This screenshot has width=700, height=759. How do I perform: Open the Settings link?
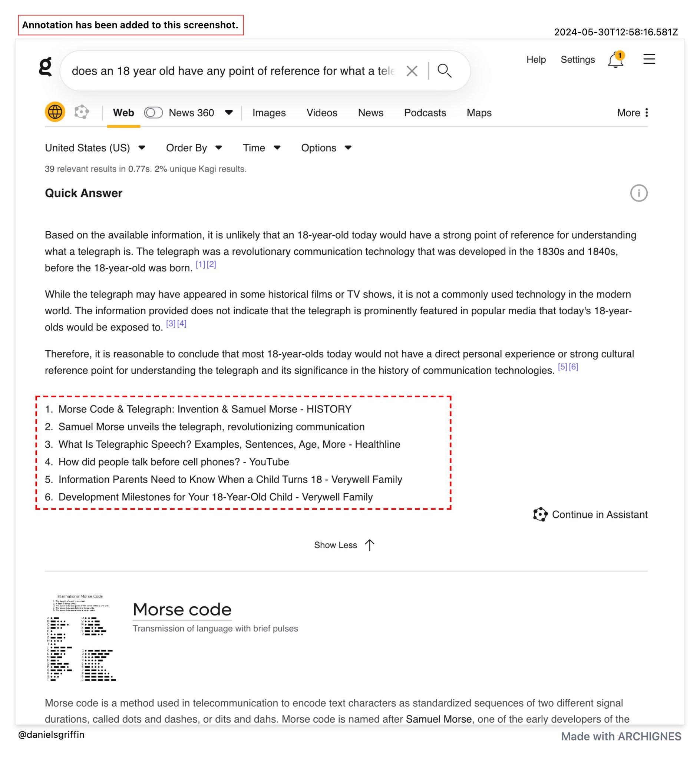click(578, 59)
